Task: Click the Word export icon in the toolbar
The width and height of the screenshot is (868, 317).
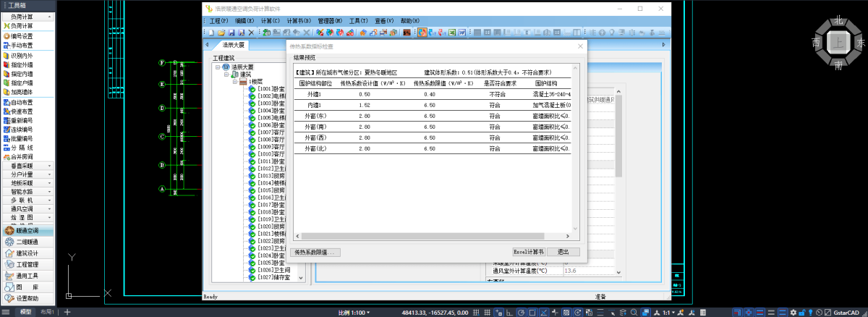Action: click(461, 32)
